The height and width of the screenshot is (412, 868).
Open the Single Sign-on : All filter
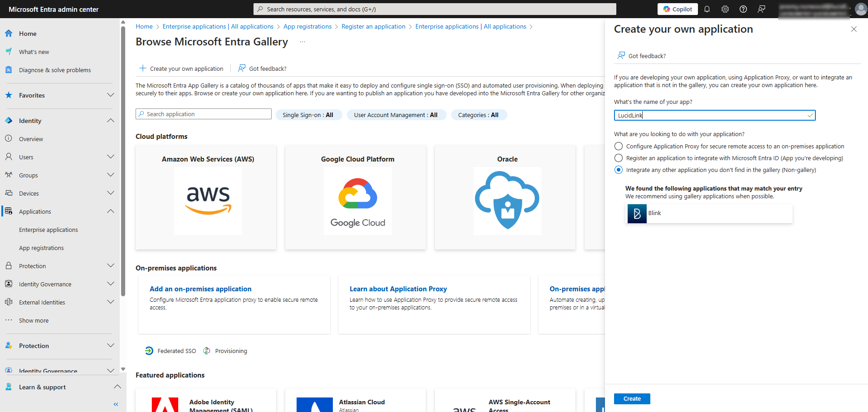tap(308, 115)
